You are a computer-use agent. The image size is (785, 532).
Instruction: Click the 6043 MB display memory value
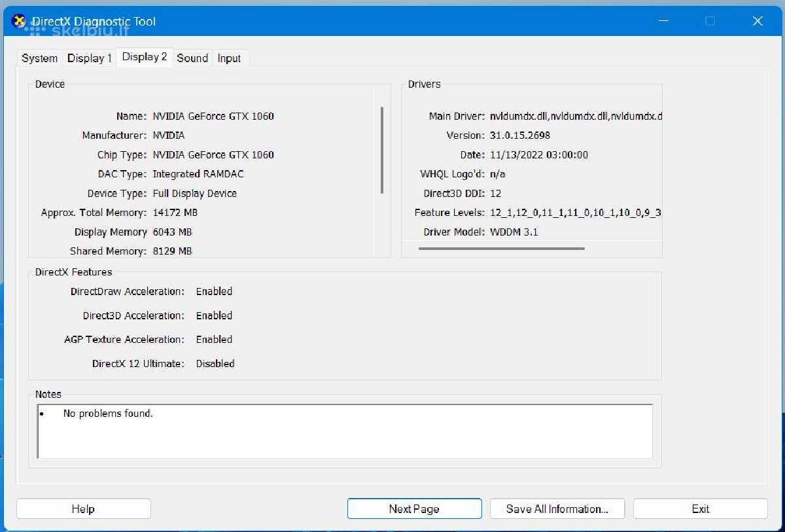173,232
